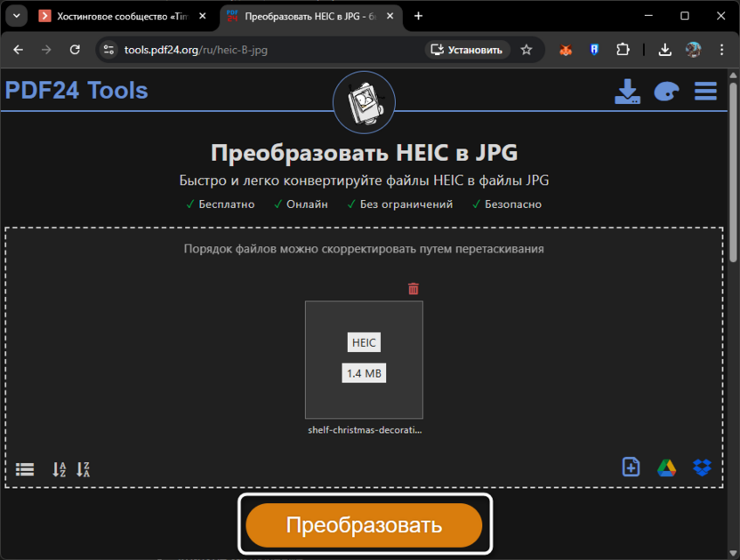Image resolution: width=740 pixels, height=560 pixels.
Task: Open the PDF24 download app icon
Action: click(x=627, y=91)
